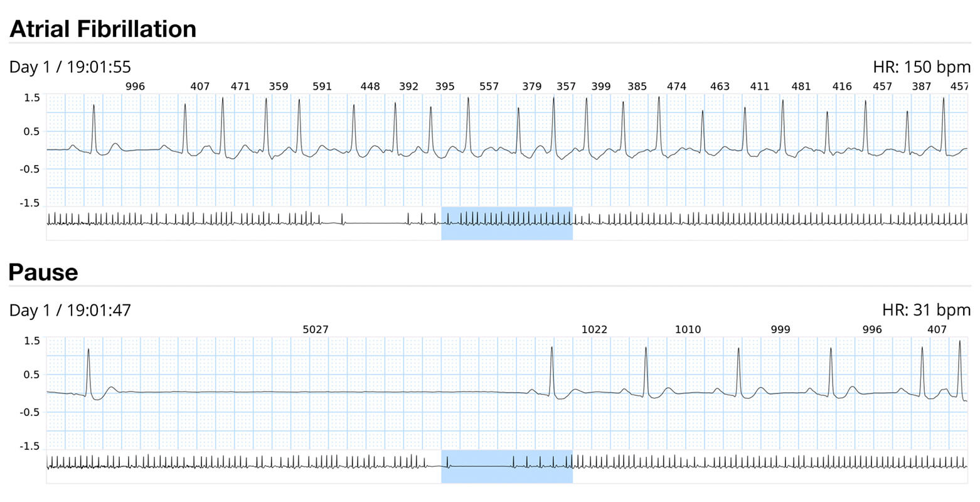Select the HR: 31 bpm reading

[927, 311]
